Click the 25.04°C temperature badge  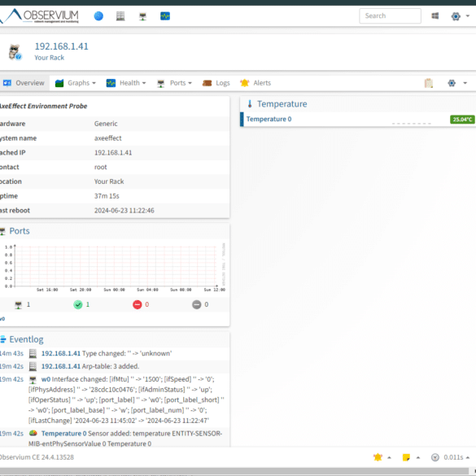click(462, 120)
